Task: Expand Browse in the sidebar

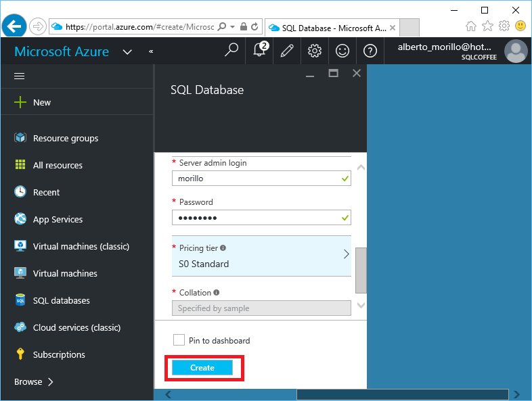Action: click(x=34, y=382)
